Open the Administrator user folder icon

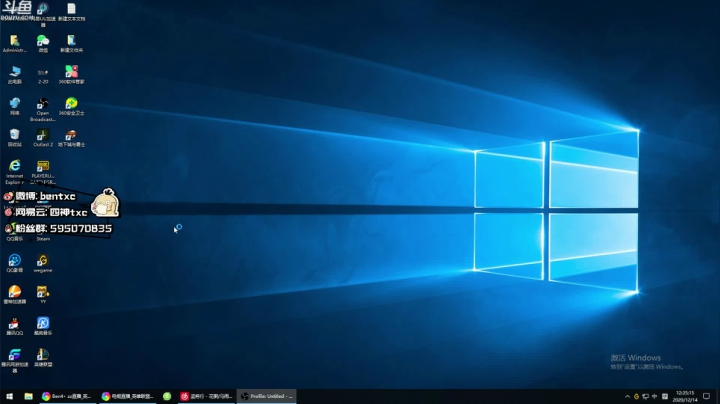click(x=14, y=44)
